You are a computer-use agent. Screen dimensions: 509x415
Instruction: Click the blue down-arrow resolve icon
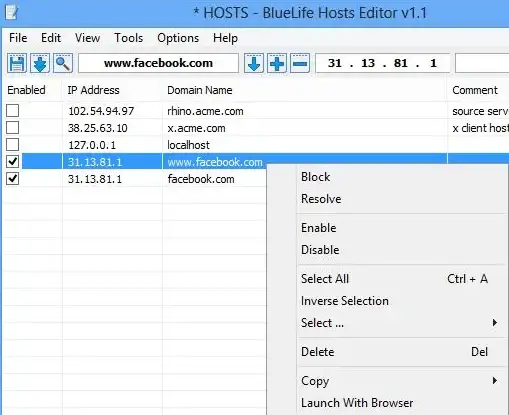pyautogui.click(x=254, y=63)
